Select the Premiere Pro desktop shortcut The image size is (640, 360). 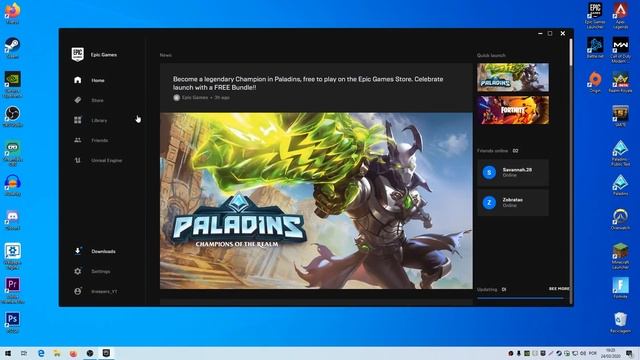(13, 290)
